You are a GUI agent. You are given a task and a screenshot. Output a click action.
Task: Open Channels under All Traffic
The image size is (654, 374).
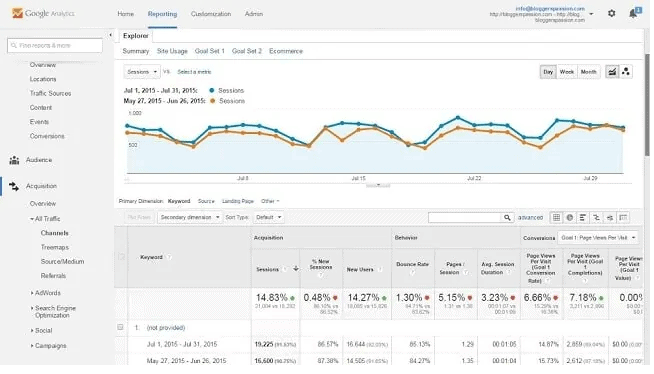pyautogui.click(x=55, y=233)
